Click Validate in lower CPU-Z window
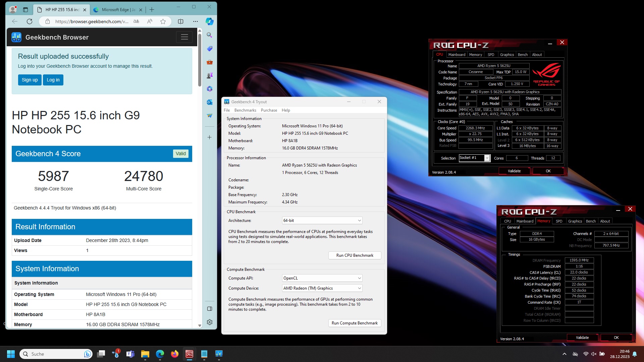Image resolution: width=644 pixels, height=362 pixels. [x=582, y=338]
